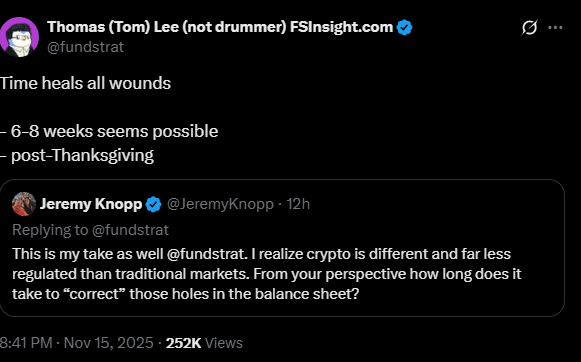The width and height of the screenshot is (581, 362).
Task: Click Jeremy Knopp's verified checkmark badge
Action: coord(153,204)
